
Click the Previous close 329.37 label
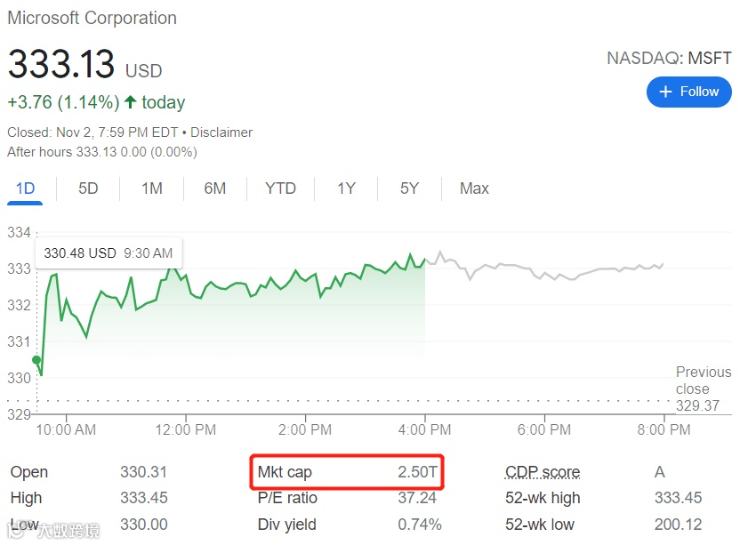[704, 389]
